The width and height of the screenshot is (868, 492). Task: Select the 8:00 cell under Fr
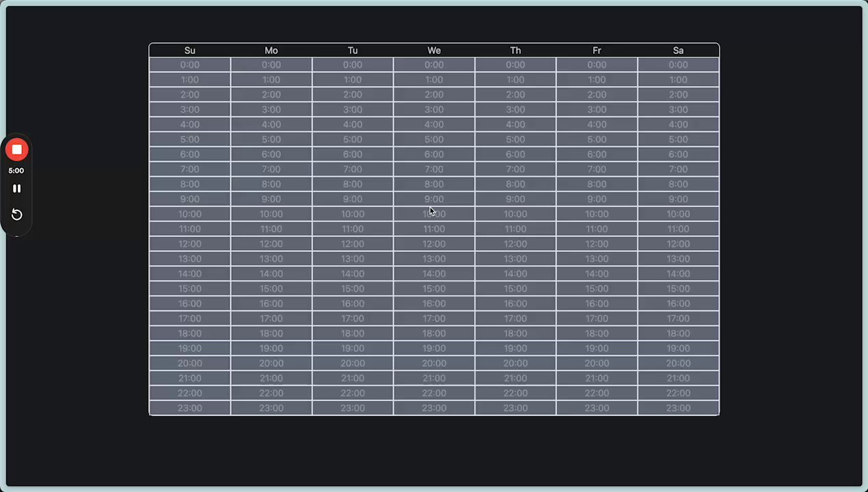[x=597, y=184]
